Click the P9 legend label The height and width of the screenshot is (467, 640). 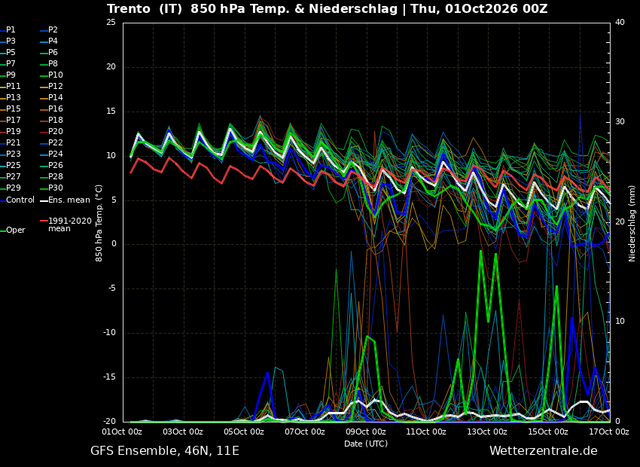[11, 75]
